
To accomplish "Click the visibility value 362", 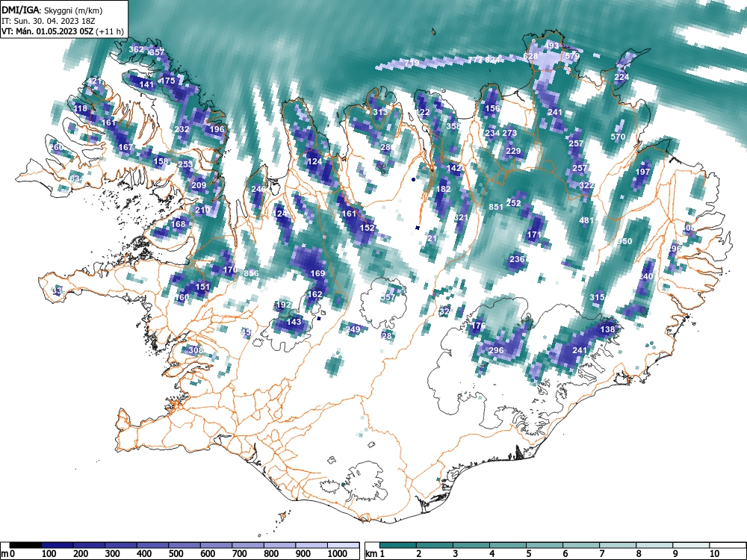I will [136, 49].
